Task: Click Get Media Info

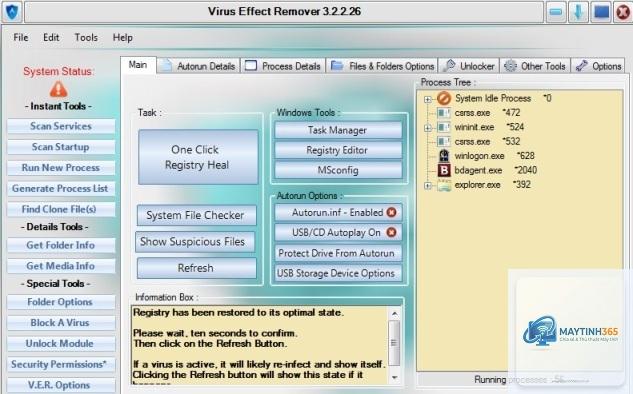Action: pyautogui.click(x=61, y=266)
